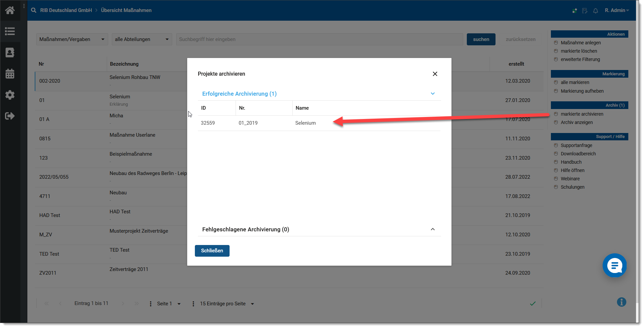Click the dots before Seite 1
Image resolution: width=644 pixels, height=328 pixels.
coord(150,304)
